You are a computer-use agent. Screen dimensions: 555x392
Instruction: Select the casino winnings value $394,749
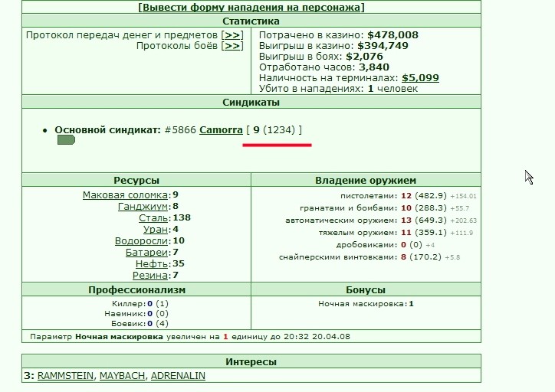tap(383, 46)
